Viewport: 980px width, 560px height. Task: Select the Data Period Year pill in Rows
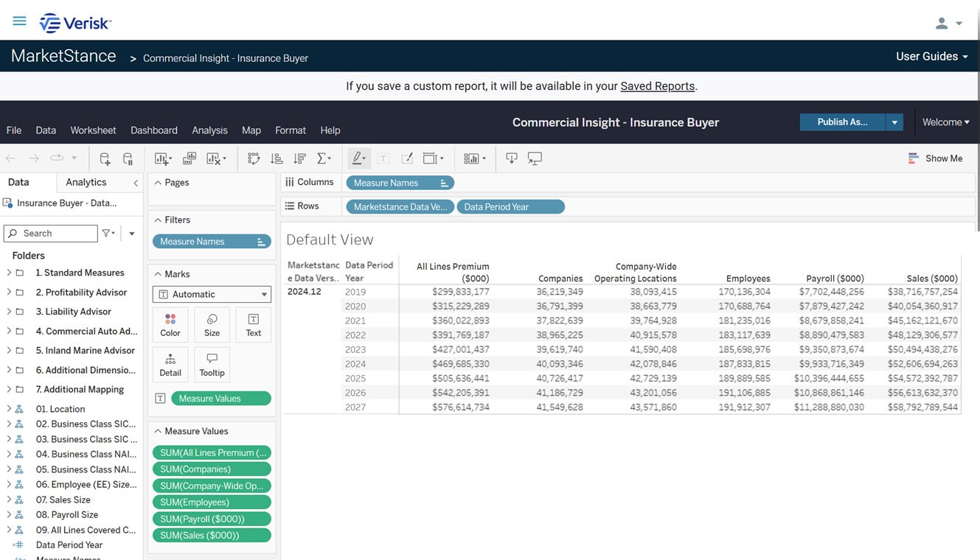pyautogui.click(x=510, y=207)
